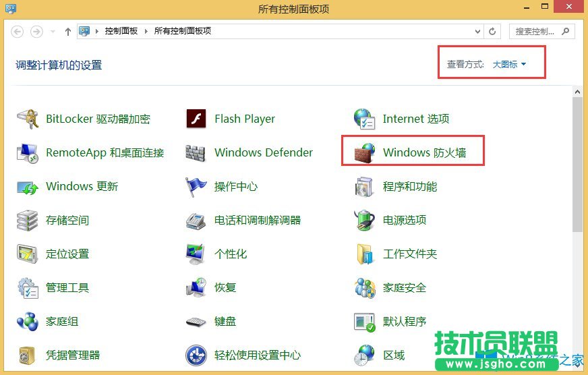Open the 区域 globe clock icon
The image size is (588, 375).
click(x=364, y=355)
